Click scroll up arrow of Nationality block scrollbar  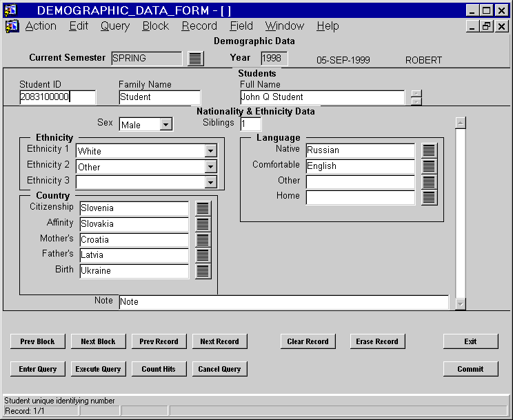[x=461, y=123]
